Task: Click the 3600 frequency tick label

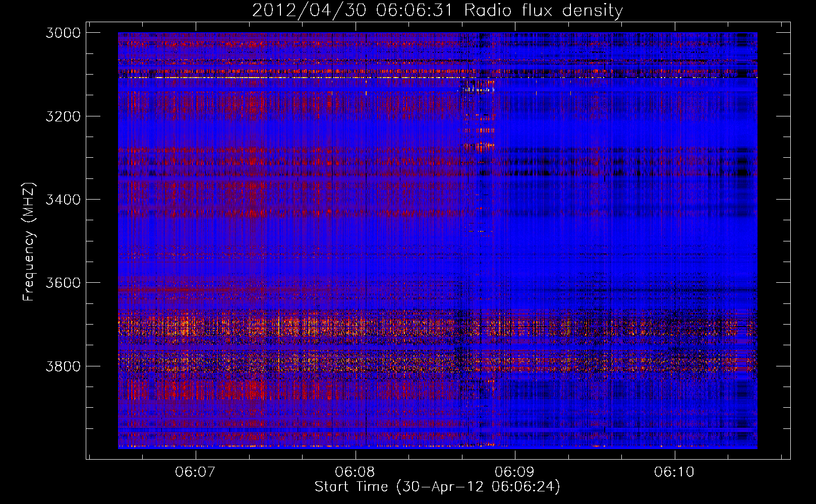Action: (63, 283)
